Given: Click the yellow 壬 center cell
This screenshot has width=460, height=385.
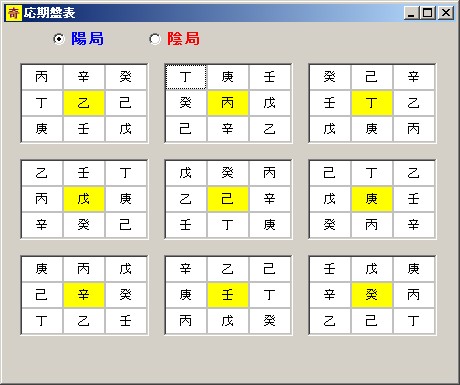Looking at the screenshot, I should 227,295.
